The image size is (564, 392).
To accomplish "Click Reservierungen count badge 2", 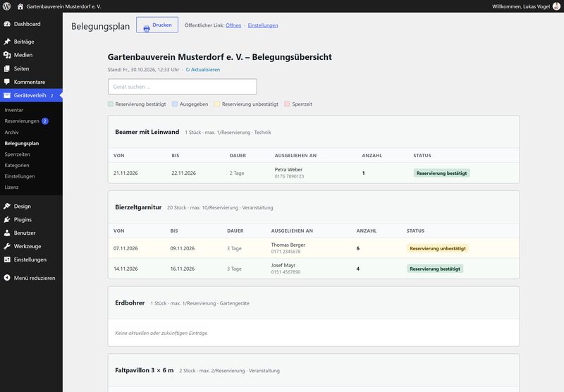I will [45, 121].
